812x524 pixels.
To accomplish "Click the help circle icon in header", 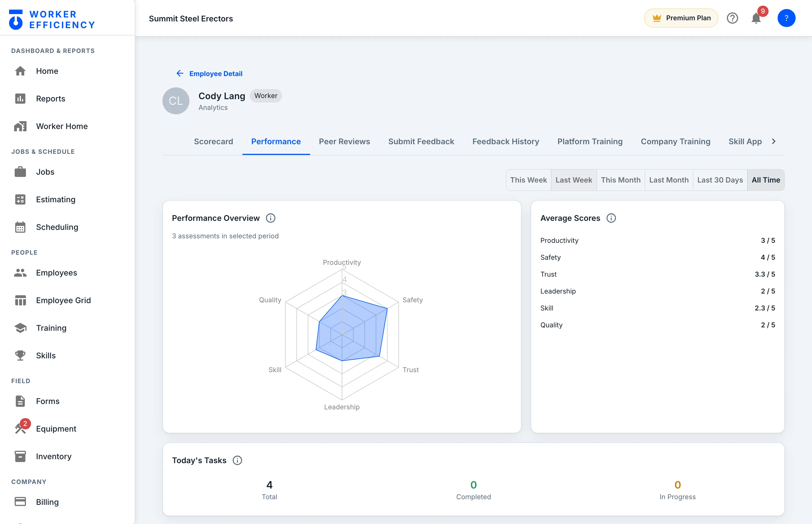I will (732, 18).
